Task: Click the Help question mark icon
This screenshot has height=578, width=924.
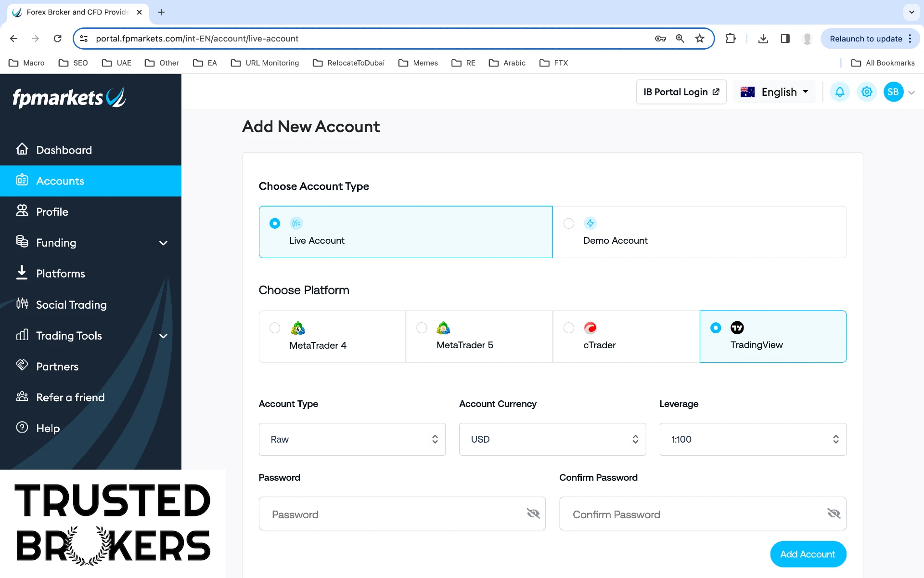Action: click(22, 427)
